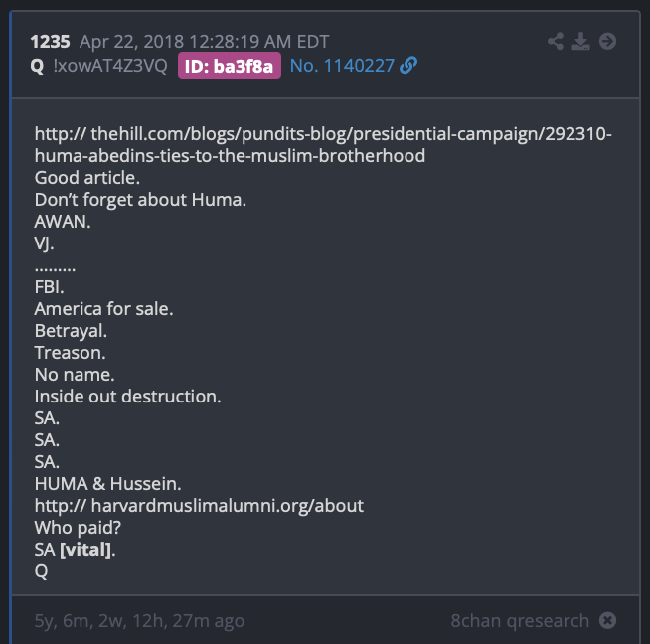This screenshot has height=644, width=650.
Task: Click the "Inside out destruction." line
Action: [x=127, y=397]
